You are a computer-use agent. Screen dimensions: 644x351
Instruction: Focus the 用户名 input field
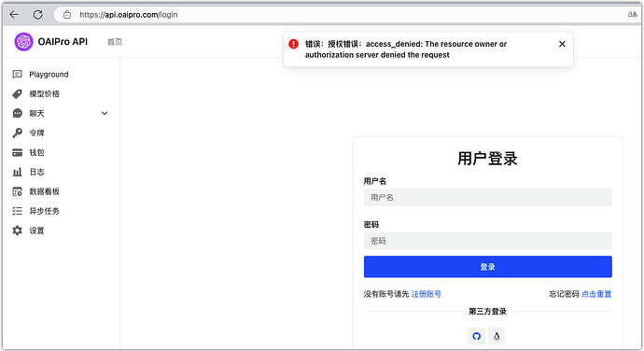[x=487, y=197]
